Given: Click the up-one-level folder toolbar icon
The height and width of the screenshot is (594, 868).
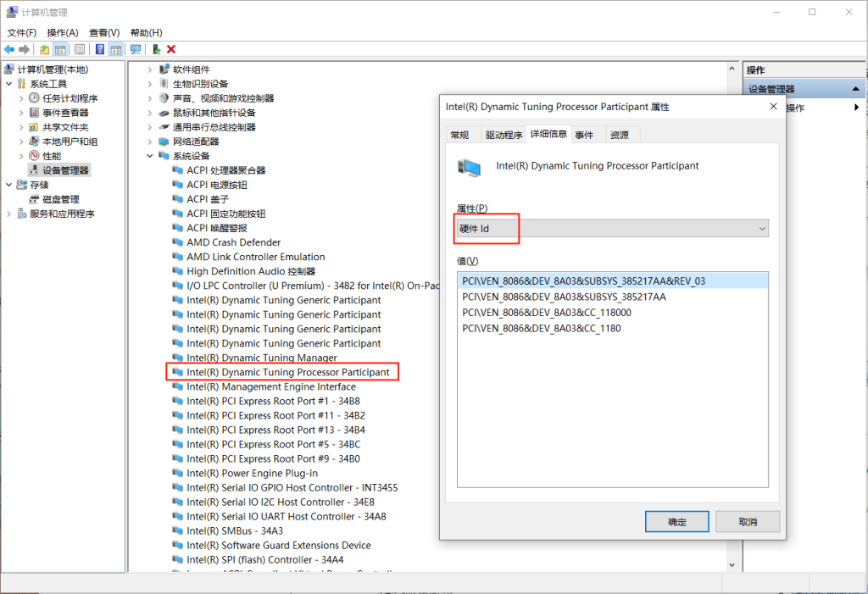Looking at the screenshot, I should [x=44, y=49].
